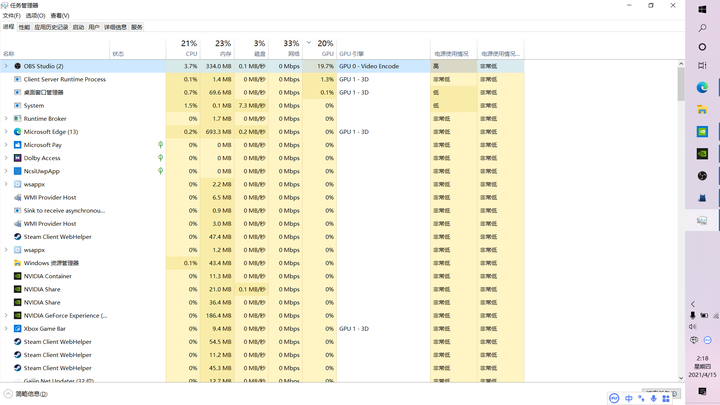The height and width of the screenshot is (405, 720).
Task: Toggle 中 Chinese/English mode on the IME bar
Action: click(629, 398)
